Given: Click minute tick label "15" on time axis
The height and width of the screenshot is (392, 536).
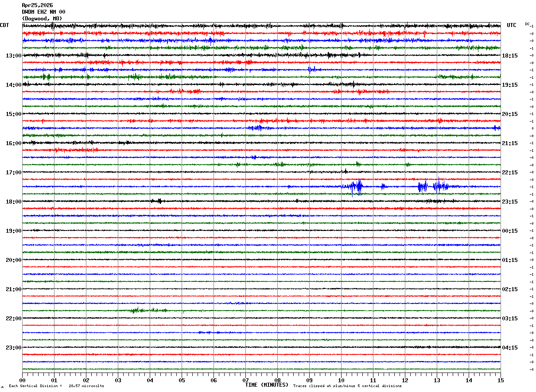Looking at the screenshot, I should tap(501, 380).
